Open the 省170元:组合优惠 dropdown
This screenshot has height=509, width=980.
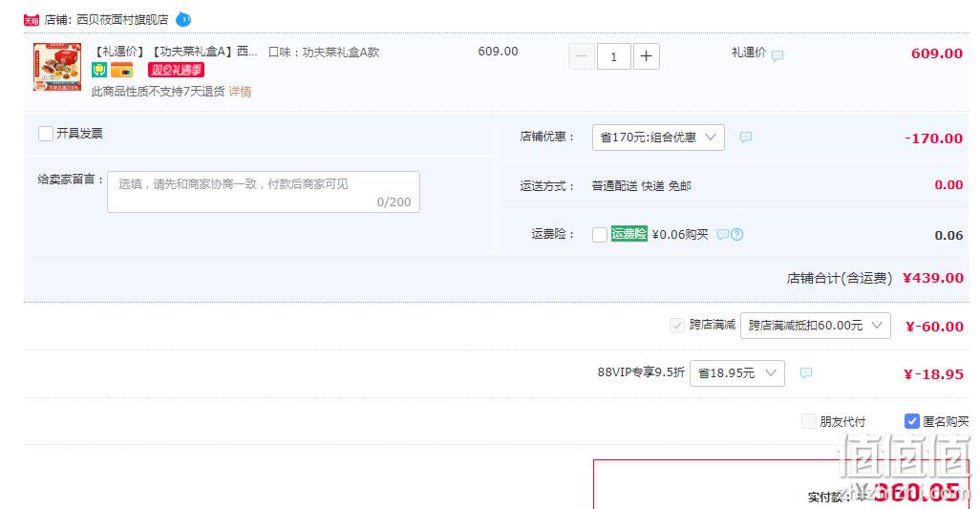coord(658,138)
